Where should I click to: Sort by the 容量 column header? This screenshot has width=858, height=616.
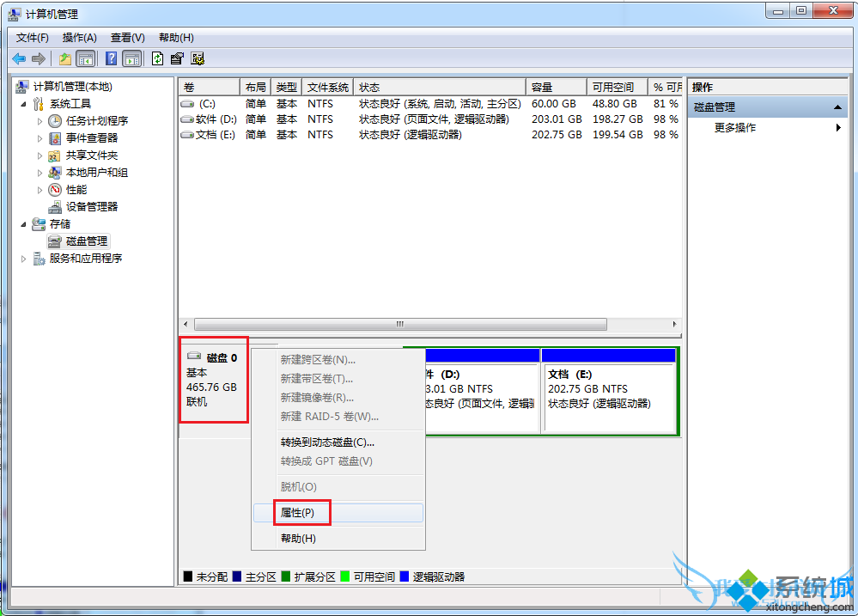pyautogui.click(x=557, y=87)
